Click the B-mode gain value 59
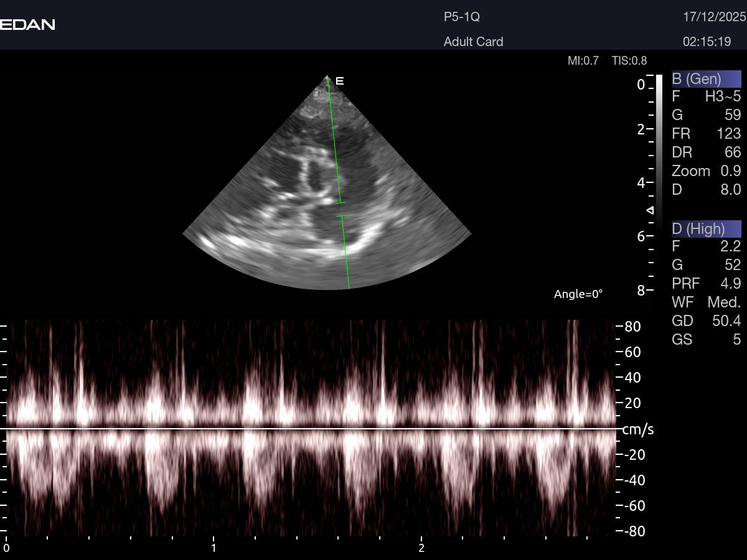Screen dimensions: 747x560 click(x=732, y=115)
